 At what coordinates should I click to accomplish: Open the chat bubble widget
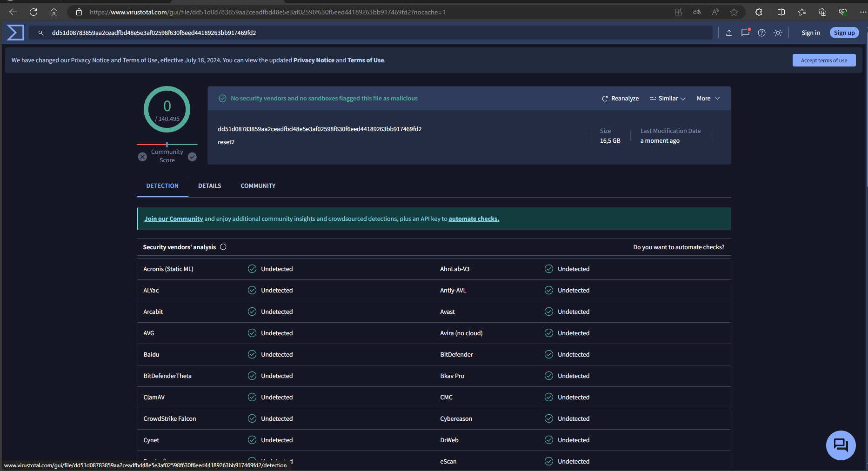point(841,445)
